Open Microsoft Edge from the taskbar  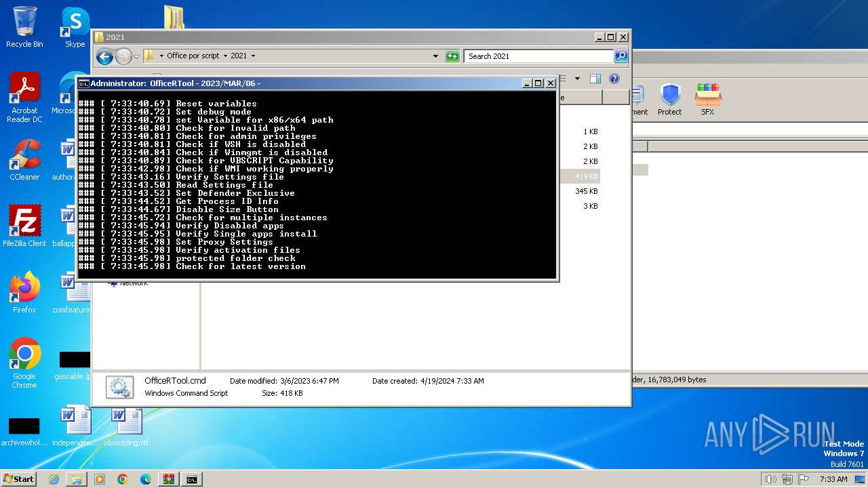(146, 479)
